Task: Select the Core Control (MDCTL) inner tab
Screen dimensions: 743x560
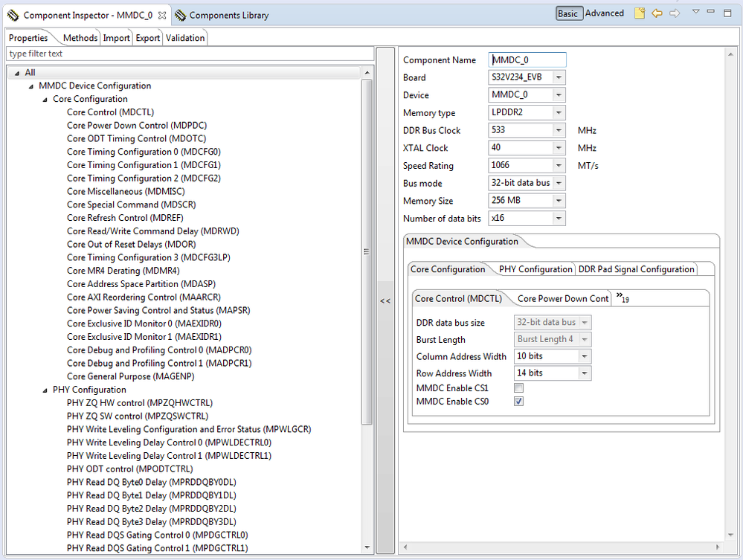Action: [x=458, y=298]
